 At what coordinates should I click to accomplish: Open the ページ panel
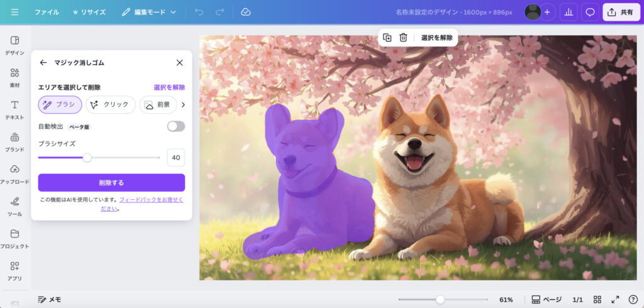[x=546, y=300]
